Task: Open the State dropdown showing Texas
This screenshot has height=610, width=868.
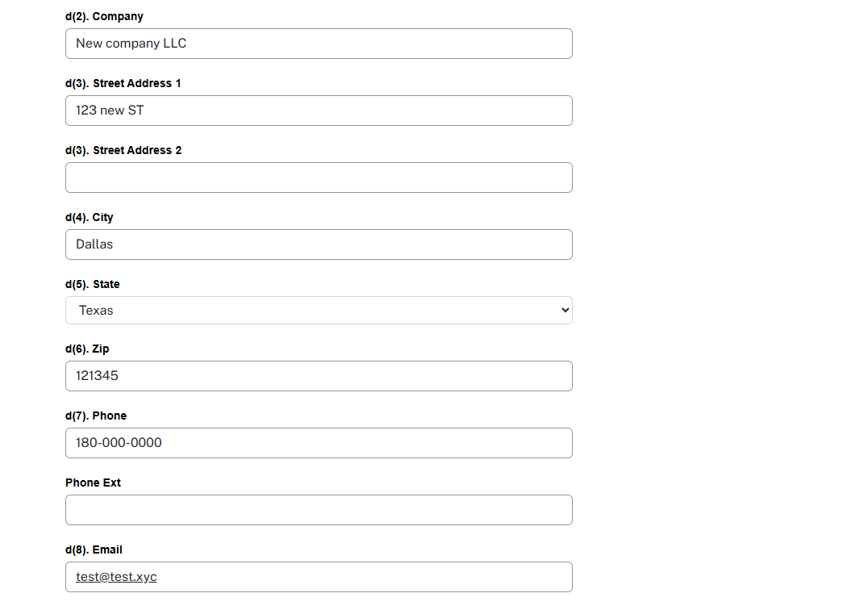Action: (x=319, y=311)
